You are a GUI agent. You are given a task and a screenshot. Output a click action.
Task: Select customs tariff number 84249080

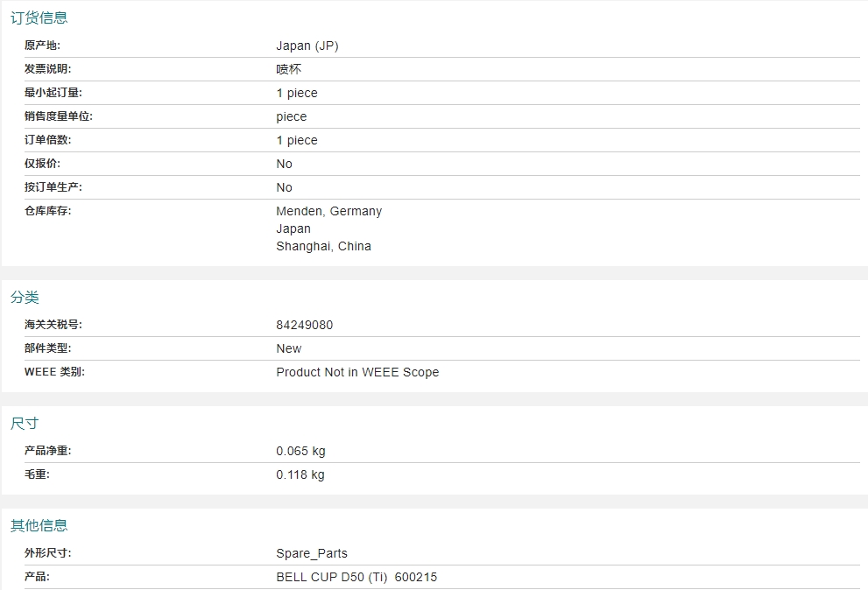[x=305, y=325]
